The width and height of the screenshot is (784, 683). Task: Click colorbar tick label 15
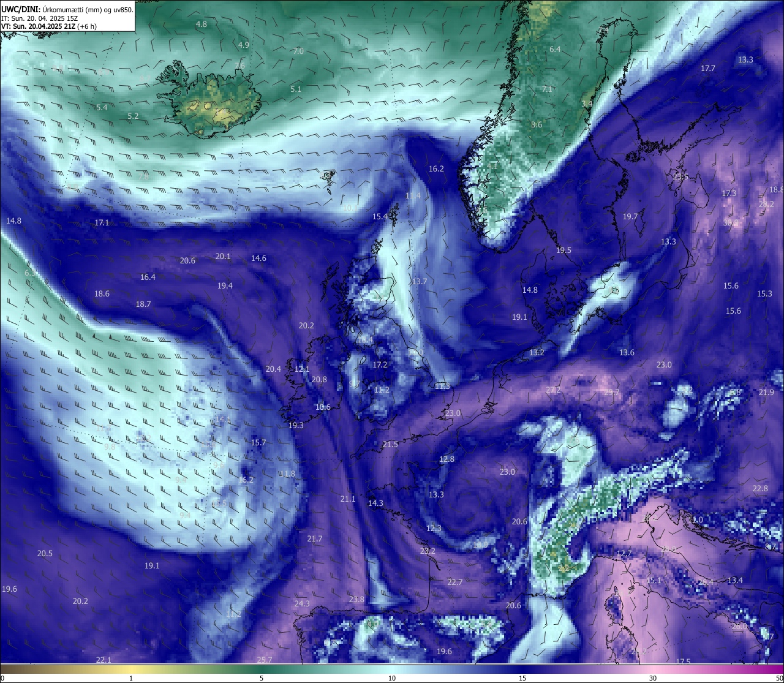[x=522, y=678]
